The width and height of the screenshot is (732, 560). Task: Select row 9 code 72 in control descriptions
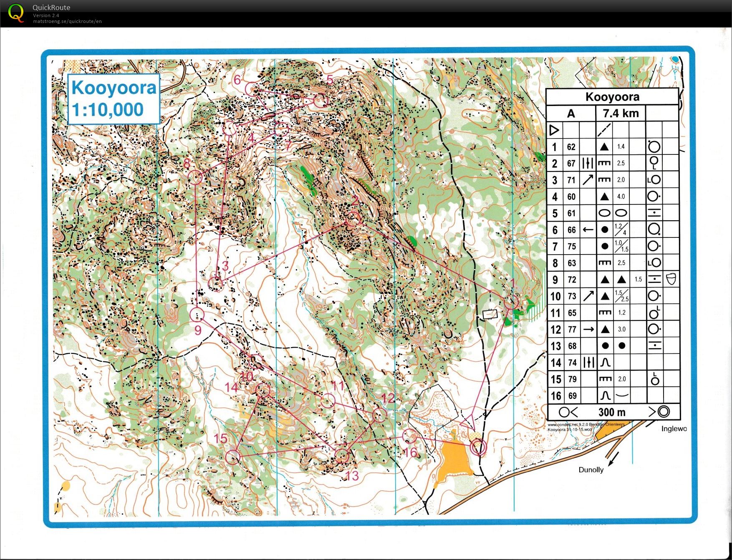click(571, 280)
